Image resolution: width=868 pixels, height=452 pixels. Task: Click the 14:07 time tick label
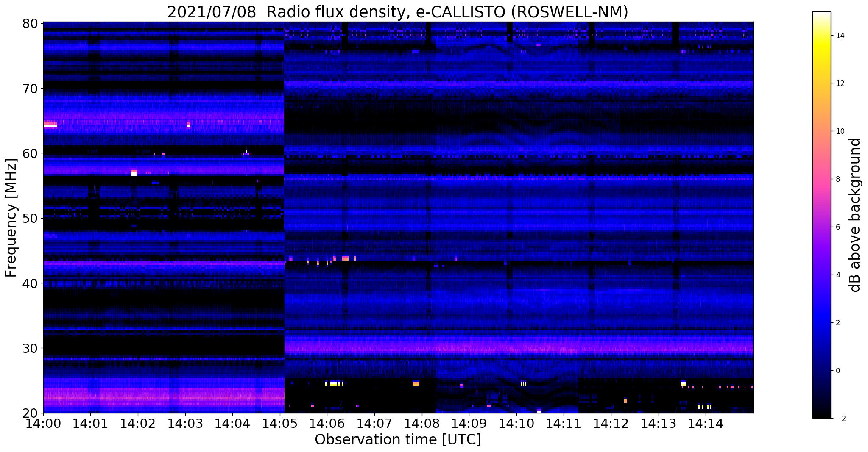coord(374,423)
